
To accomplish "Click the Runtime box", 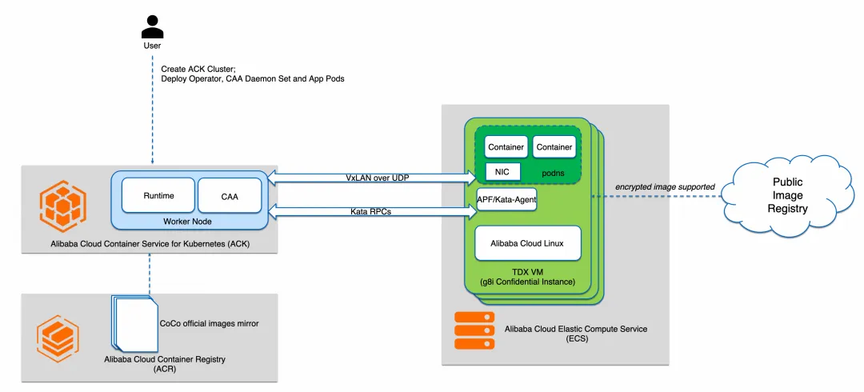I will tap(158, 195).
